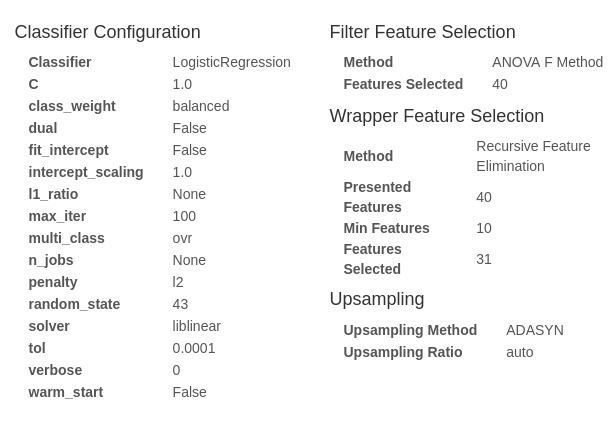The image size is (611, 423).
Task: Click the Classifier Configuration heading
Action: click(x=107, y=32)
